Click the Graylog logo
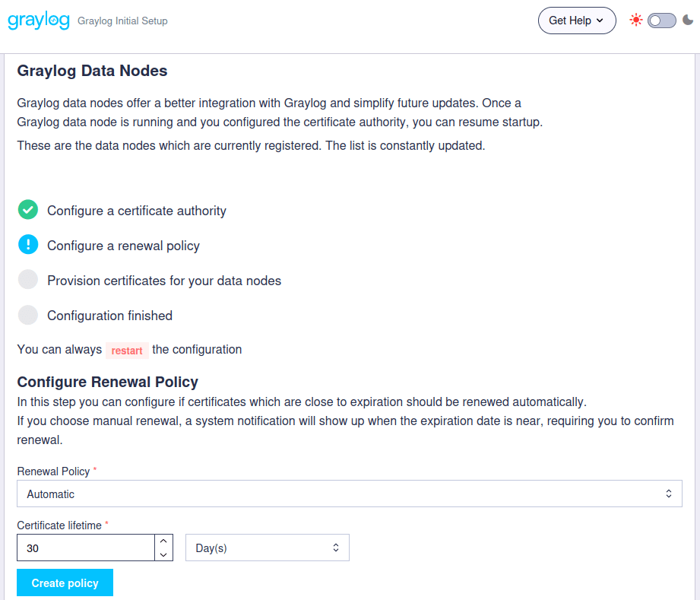Viewport: 700px width, 600px height. [x=38, y=21]
